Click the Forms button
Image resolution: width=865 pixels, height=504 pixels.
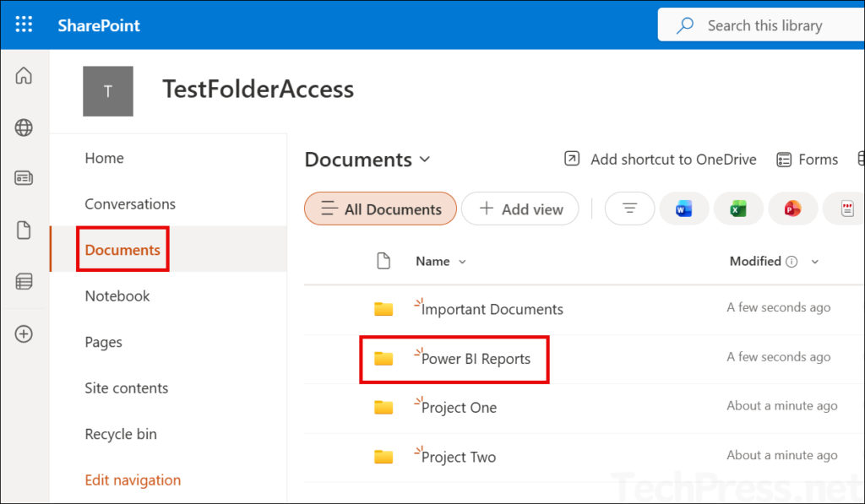click(808, 160)
